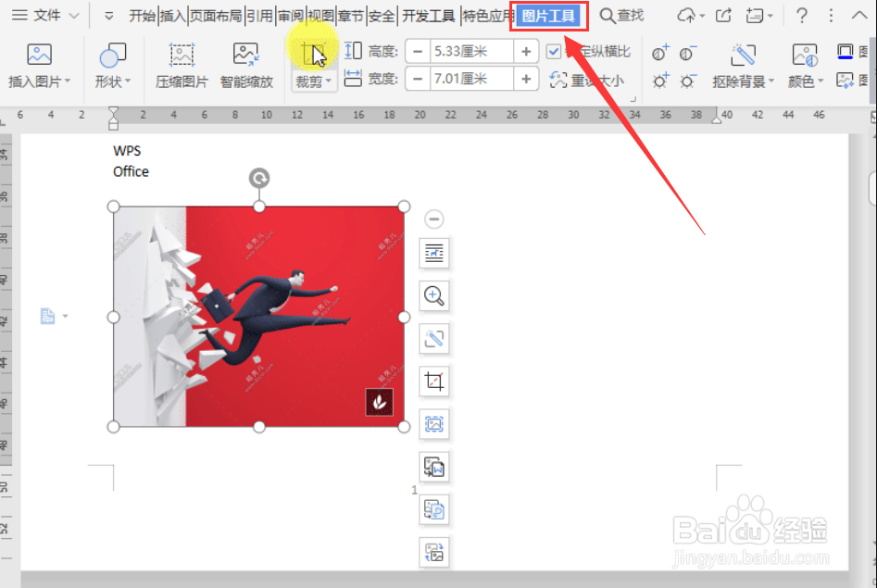Collapse the floating picture toolbar minus icon
The image size is (877, 588).
tap(434, 219)
